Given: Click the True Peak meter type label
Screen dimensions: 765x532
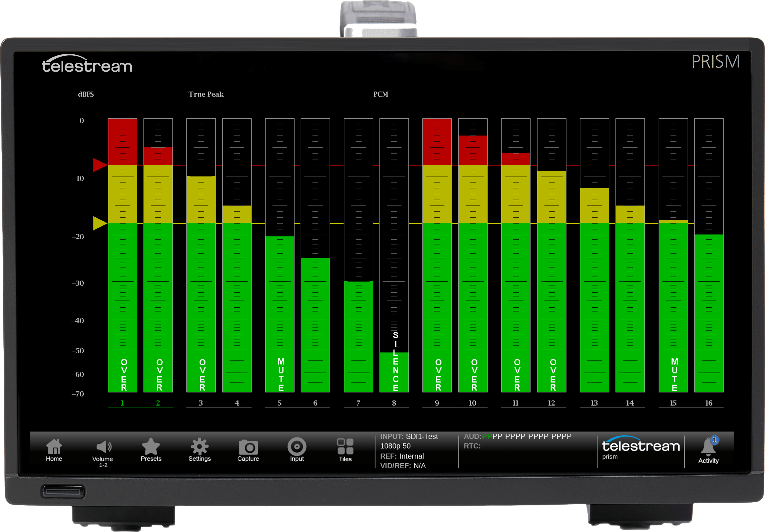Looking at the screenshot, I should coord(206,94).
